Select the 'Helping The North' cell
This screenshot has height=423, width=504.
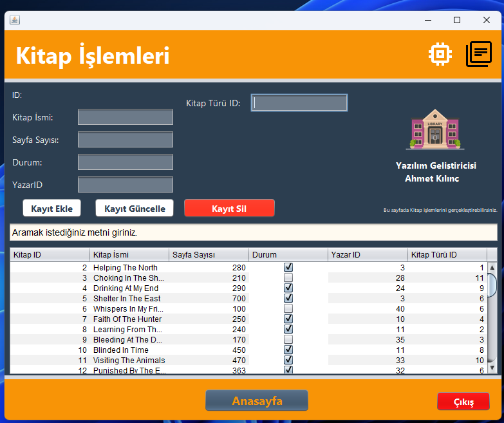point(129,267)
